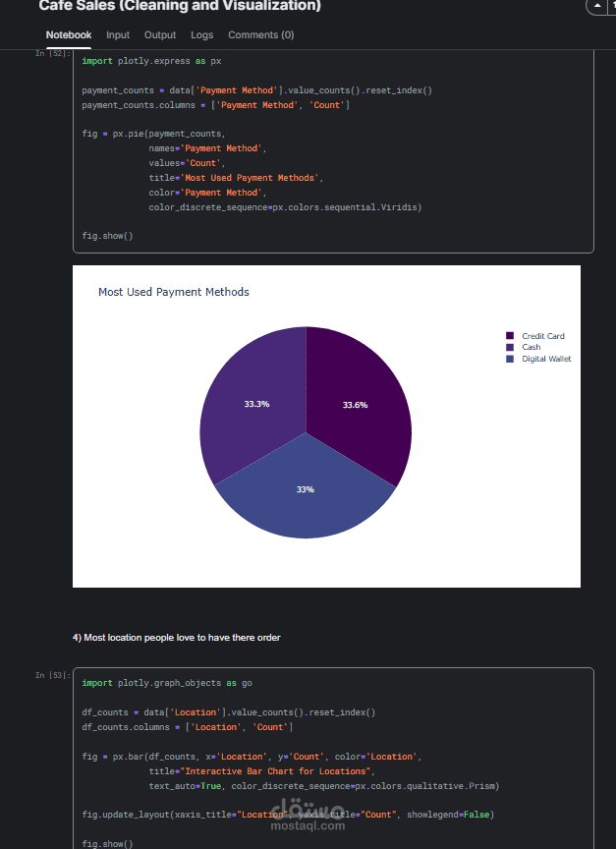Click the Digital Wallet legend label

click(546, 359)
